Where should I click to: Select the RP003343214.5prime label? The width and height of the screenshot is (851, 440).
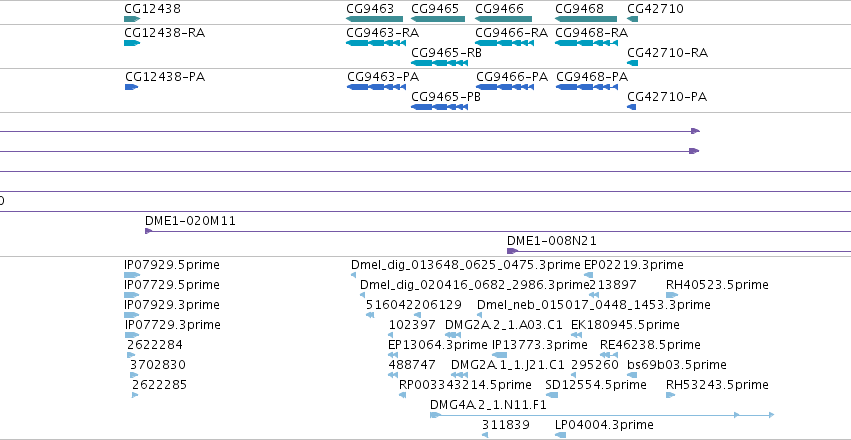click(465, 385)
